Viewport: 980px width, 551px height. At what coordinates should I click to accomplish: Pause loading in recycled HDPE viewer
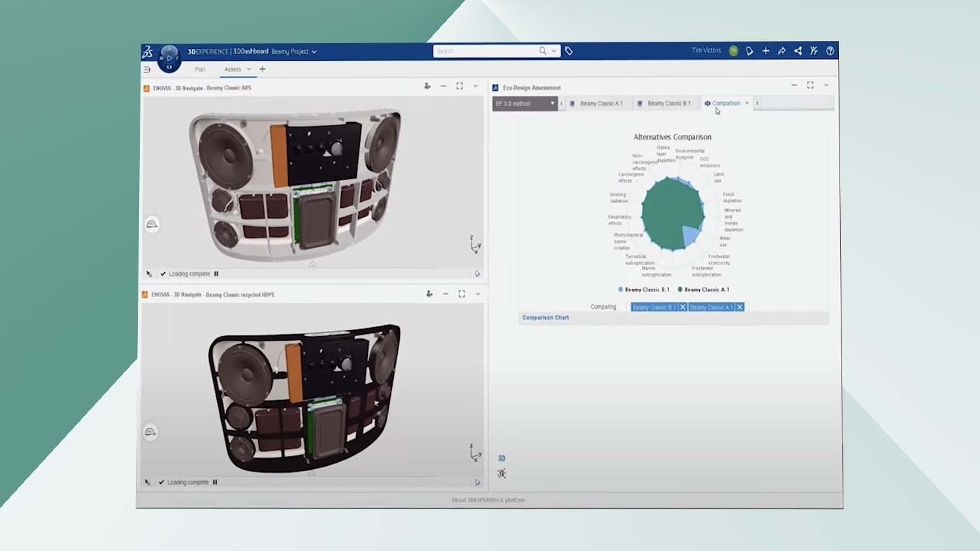coord(215,482)
